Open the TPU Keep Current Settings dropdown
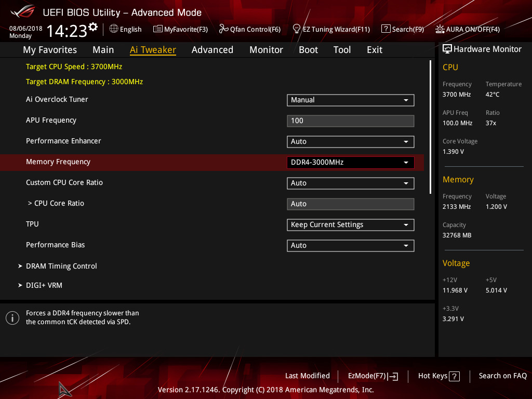 (x=351, y=224)
